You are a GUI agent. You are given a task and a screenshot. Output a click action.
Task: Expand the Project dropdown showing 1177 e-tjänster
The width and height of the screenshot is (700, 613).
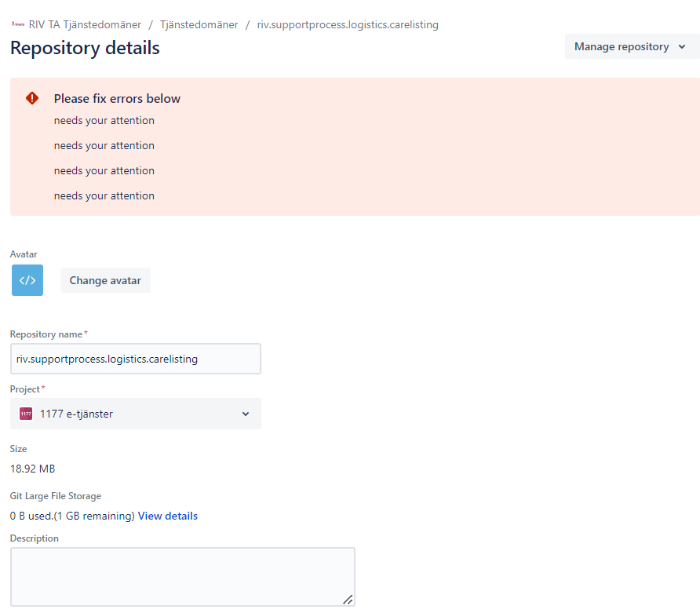(136, 414)
